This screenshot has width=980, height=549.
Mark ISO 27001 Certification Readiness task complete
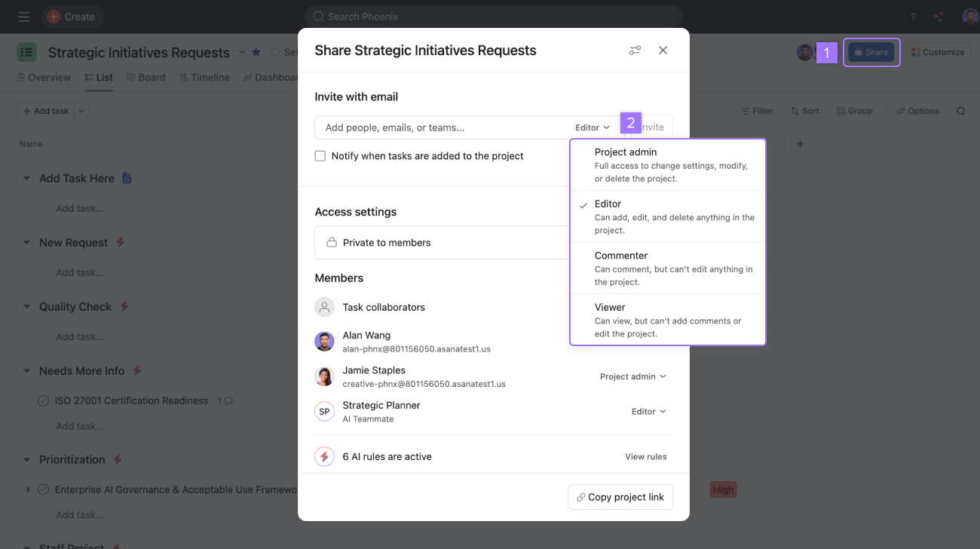[44, 400]
